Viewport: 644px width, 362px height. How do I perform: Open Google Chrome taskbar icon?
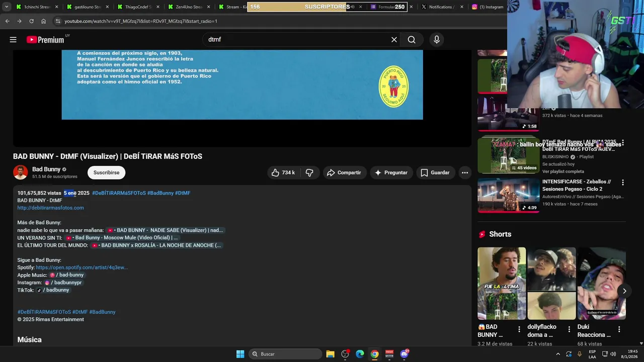[x=374, y=354]
